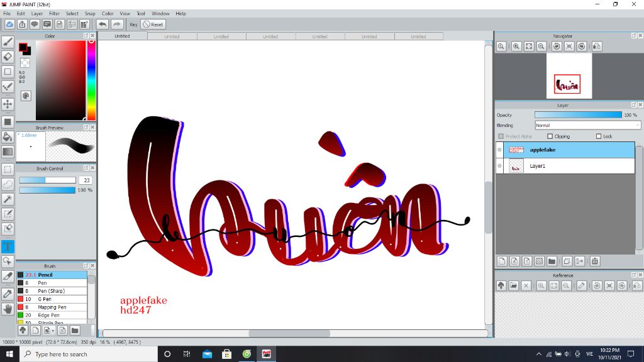Screen dimensions: 644x362
Task: Select the Move tool
Action: point(8,104)
